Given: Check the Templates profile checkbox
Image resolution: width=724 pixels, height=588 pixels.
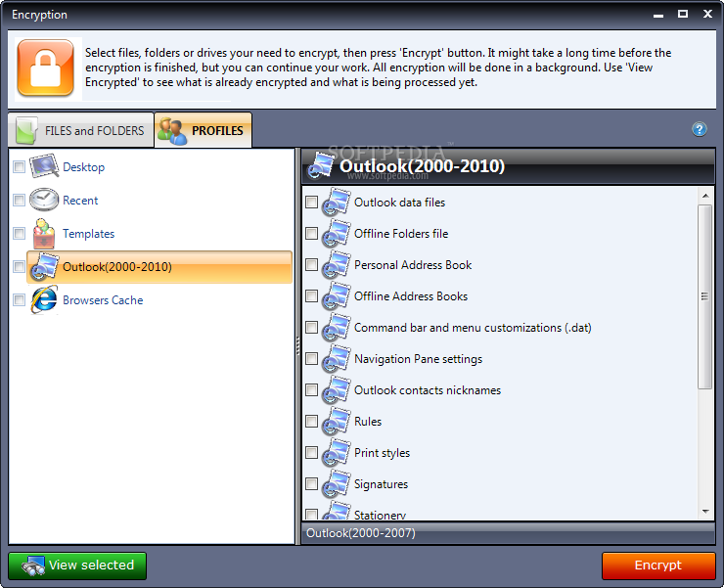Looking at the screenshot, I should coord(19,233).
